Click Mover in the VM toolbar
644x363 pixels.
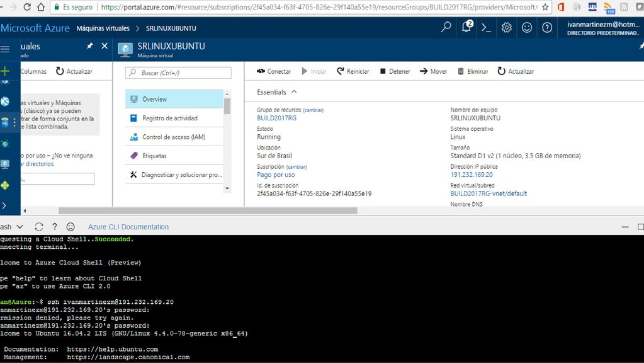tap(433, 71)
